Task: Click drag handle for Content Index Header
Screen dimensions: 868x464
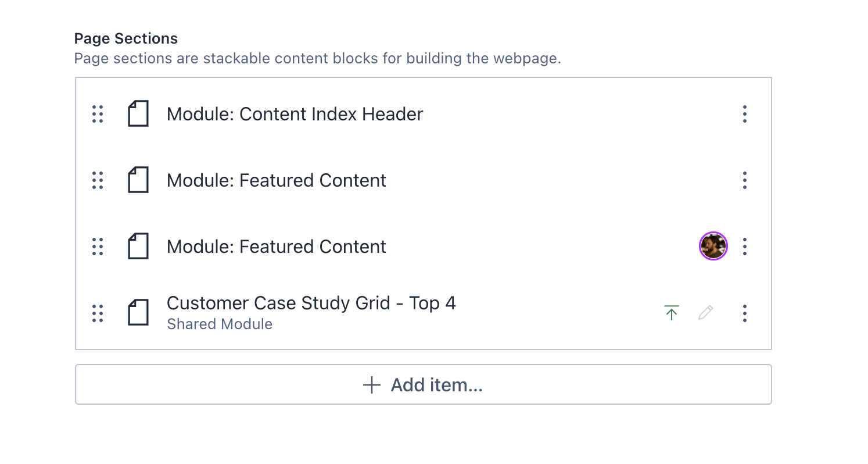Action: point(98,114)
